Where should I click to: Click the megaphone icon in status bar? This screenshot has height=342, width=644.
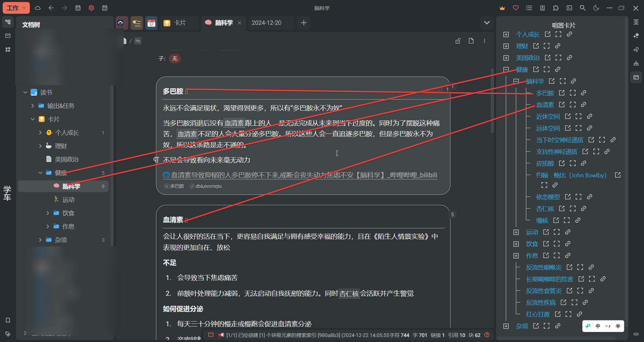pyautogui.click(x=221, y=335)
